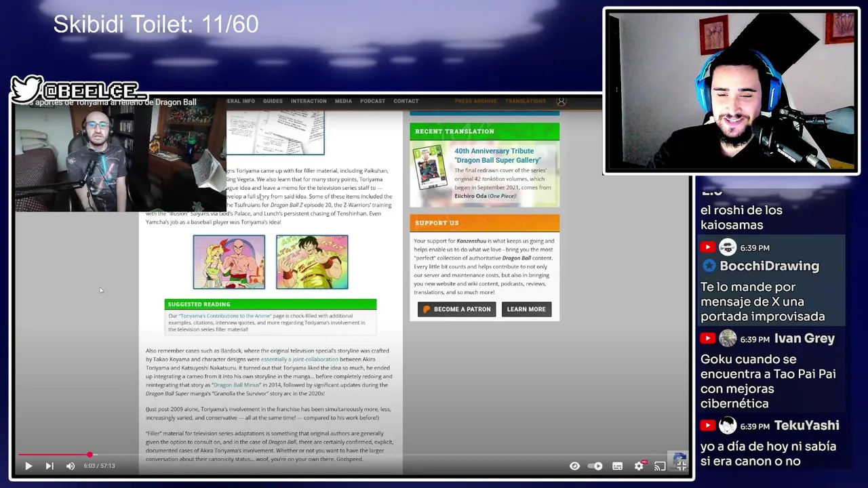This screenshot has height=488, width=868.
Task: Click the eye icon in player controls
Action: pos(574,466)
